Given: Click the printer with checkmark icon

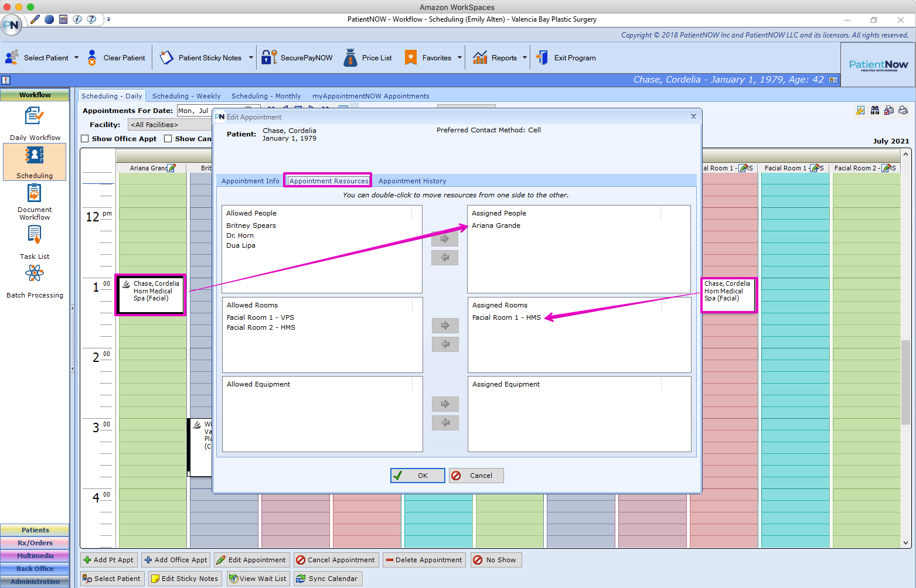Looking at the screenshot, I should [889, 110].
